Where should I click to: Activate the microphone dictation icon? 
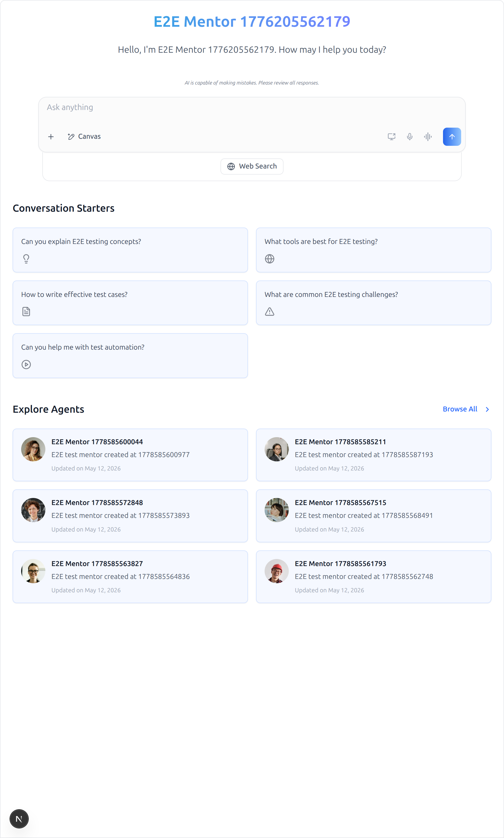click(409, 137)
